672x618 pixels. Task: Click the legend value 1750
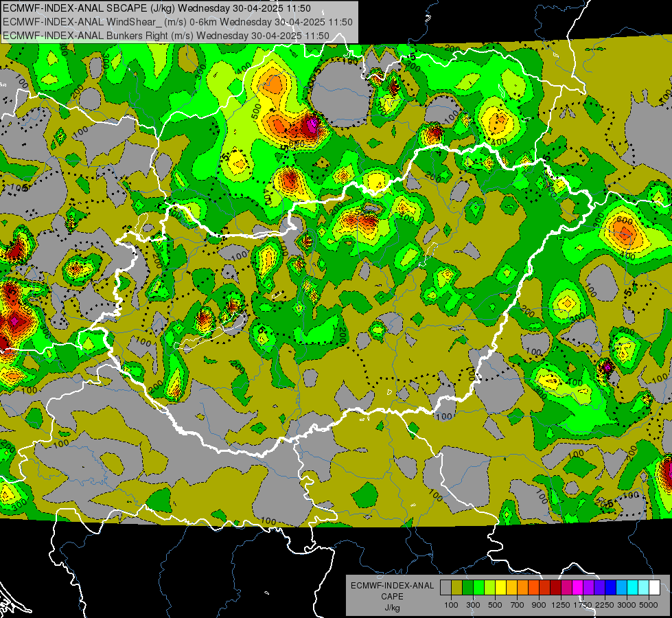coord(583,605)
